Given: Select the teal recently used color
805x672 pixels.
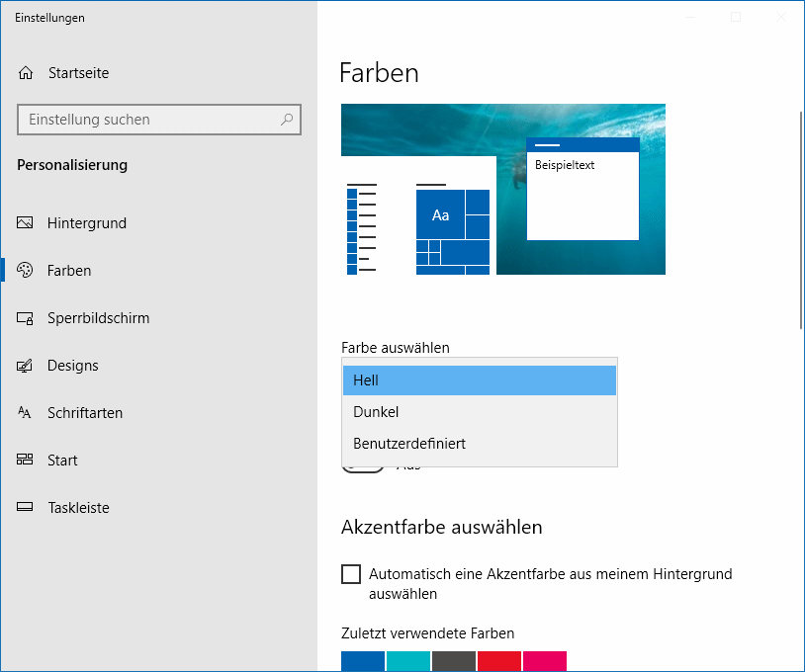Looking at the screenshot, I should point(408,661).
